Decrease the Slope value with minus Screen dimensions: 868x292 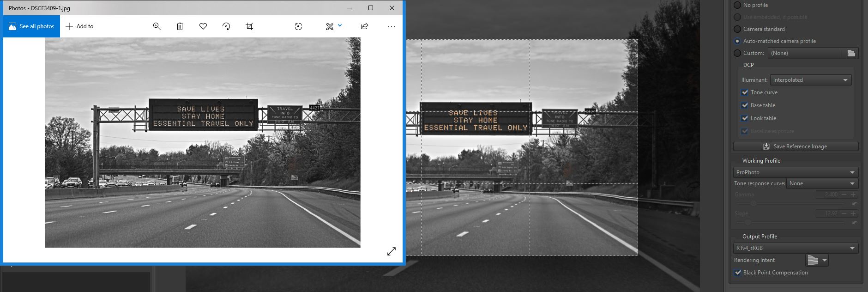[844, 213]
